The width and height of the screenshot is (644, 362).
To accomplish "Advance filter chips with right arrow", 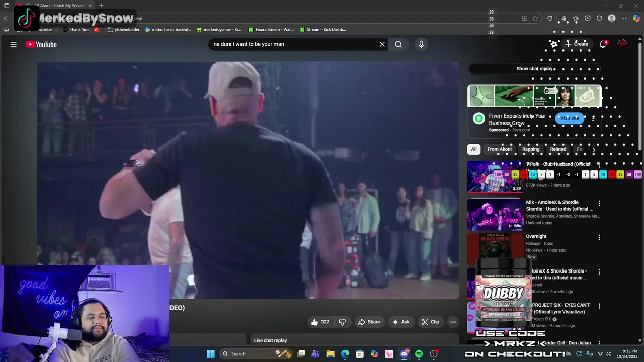I will click(594, 149).
